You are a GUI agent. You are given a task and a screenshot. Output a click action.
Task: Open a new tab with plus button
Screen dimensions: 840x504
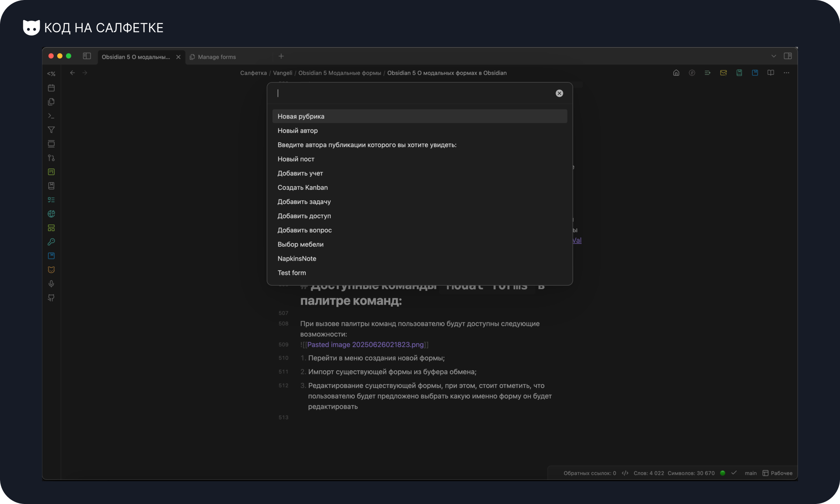click(281, 56)
